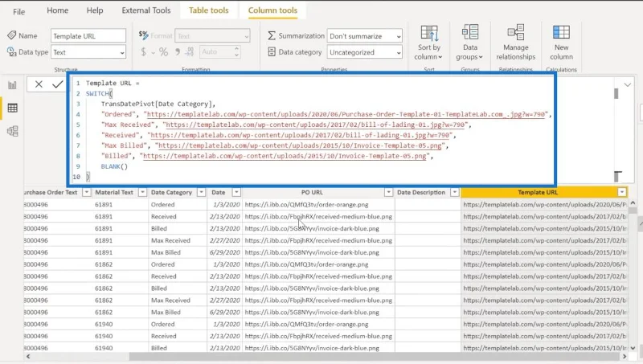The height and width of the screenshot is (364, 643).
Task: Switch to Data view icon
Action: click(13, 108)
